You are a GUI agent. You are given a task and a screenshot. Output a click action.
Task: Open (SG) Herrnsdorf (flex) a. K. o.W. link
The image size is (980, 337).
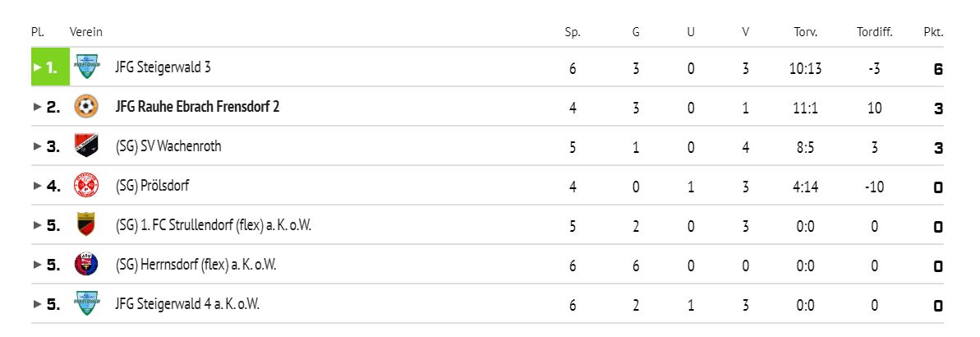coord(196,265)
